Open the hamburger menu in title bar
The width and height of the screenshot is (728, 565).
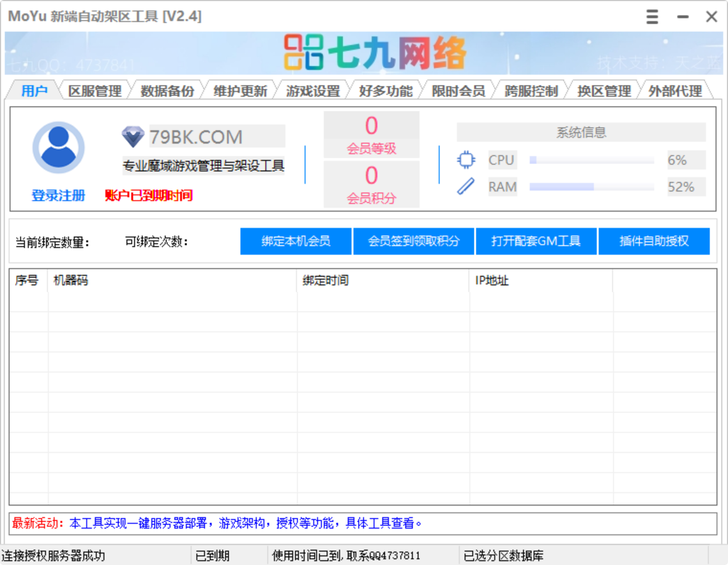coord(652,17)
